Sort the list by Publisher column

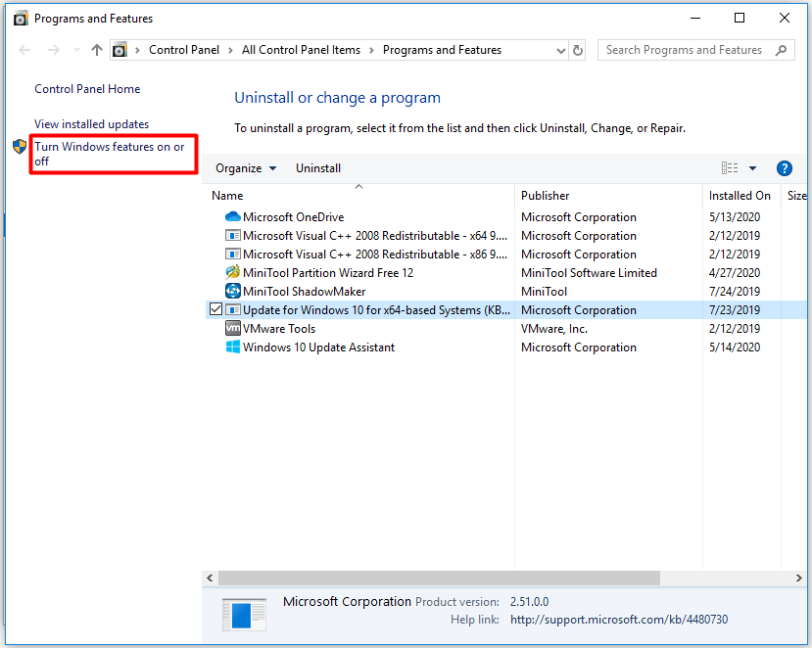546,196
